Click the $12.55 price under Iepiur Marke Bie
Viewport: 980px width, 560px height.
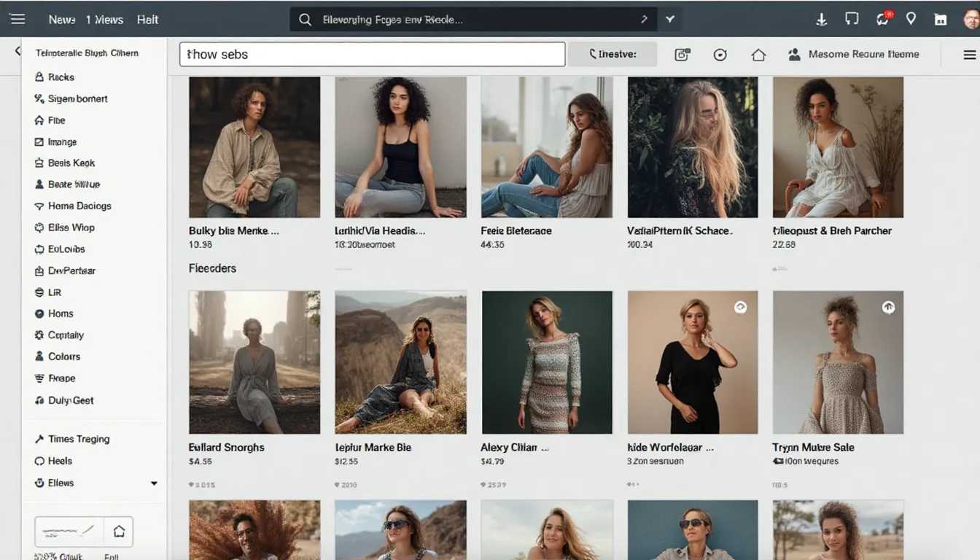pyautogui.click(x=346, y=462)
